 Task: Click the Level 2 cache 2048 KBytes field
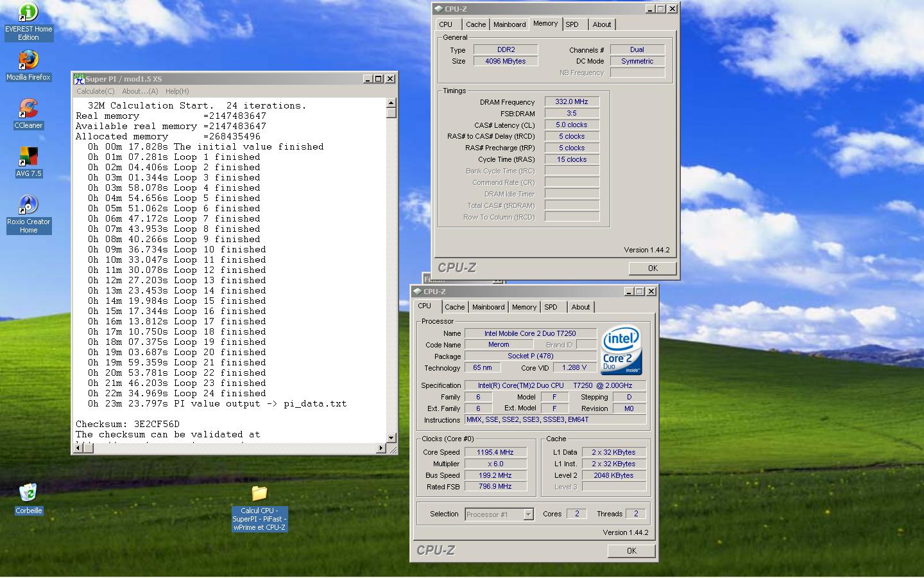pyautogui.click(x=613, y=475)
